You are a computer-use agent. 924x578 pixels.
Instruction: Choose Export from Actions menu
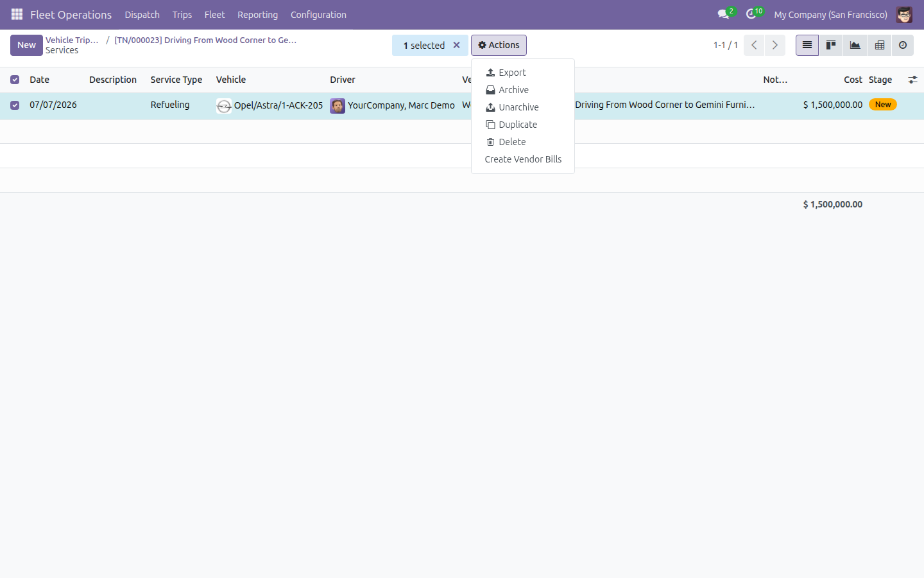[523, 73]
